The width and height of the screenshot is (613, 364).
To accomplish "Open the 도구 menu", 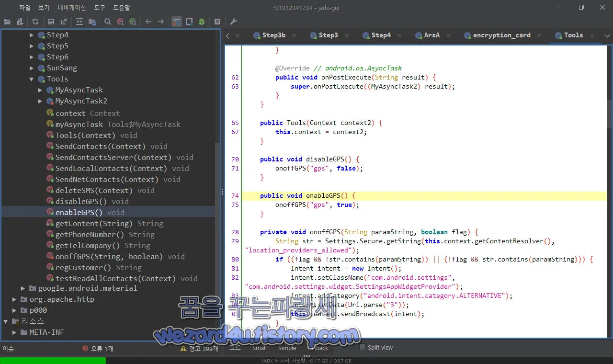I will tap(100, 8).
